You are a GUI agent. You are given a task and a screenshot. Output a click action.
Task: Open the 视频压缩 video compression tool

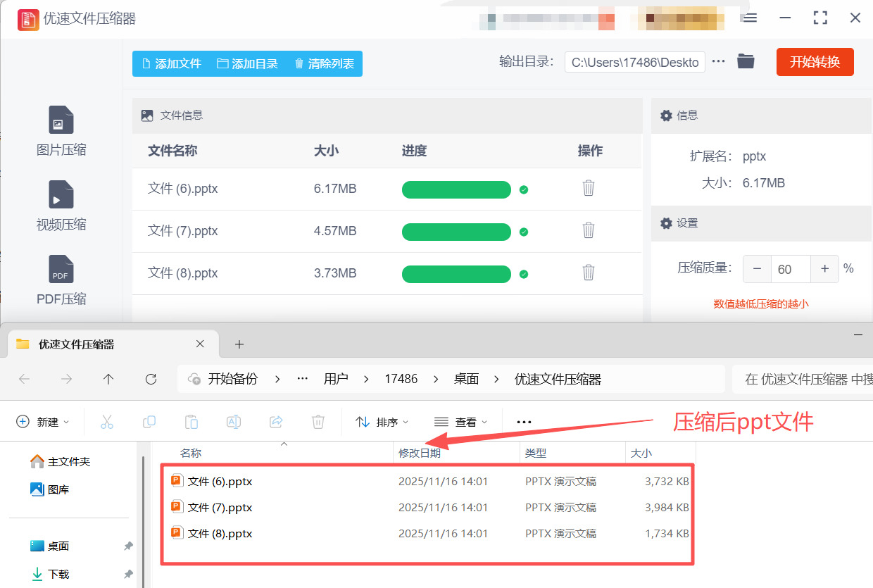click(x=61, y=206)
